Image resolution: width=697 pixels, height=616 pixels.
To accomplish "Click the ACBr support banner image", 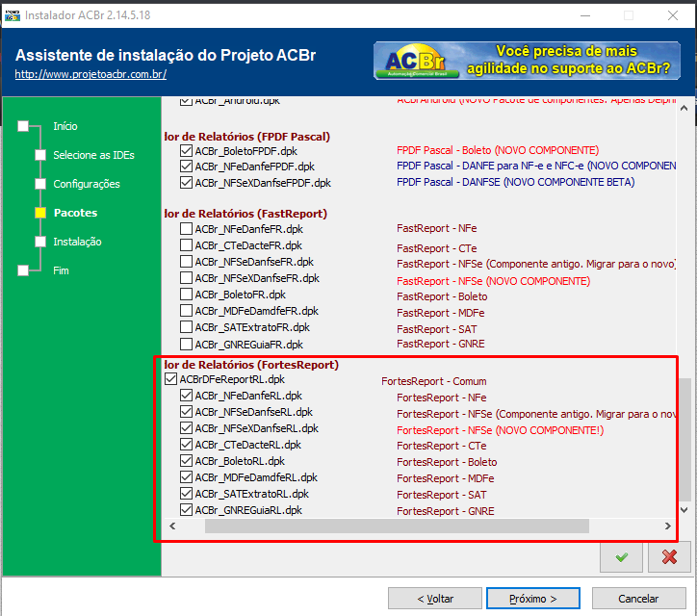I will pyautogui.click(x=527, y=61).
